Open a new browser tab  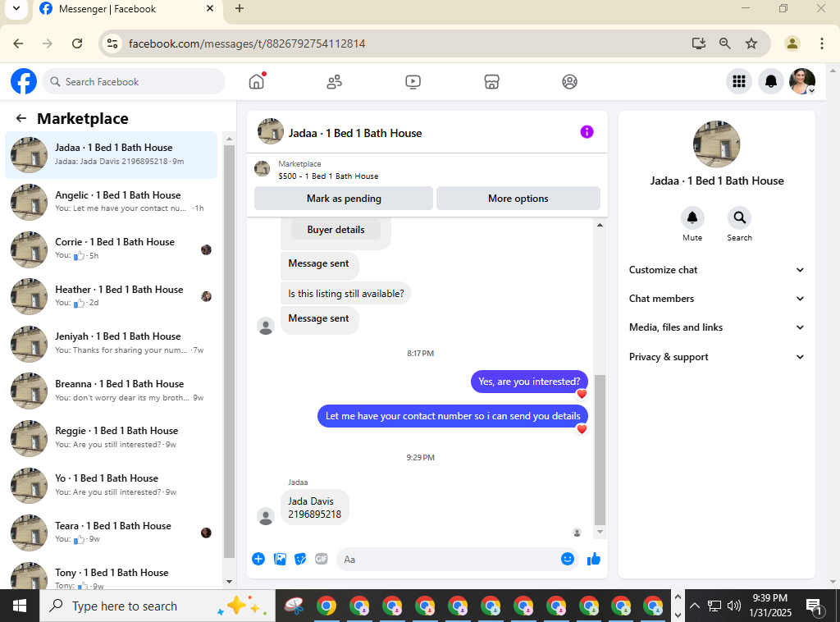[x=240, y=8]
